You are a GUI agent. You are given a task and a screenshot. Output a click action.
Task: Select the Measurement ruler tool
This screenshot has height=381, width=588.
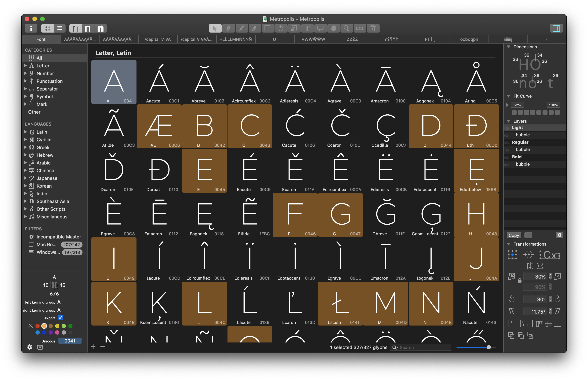pyautogui.click(x=360, y=28)
